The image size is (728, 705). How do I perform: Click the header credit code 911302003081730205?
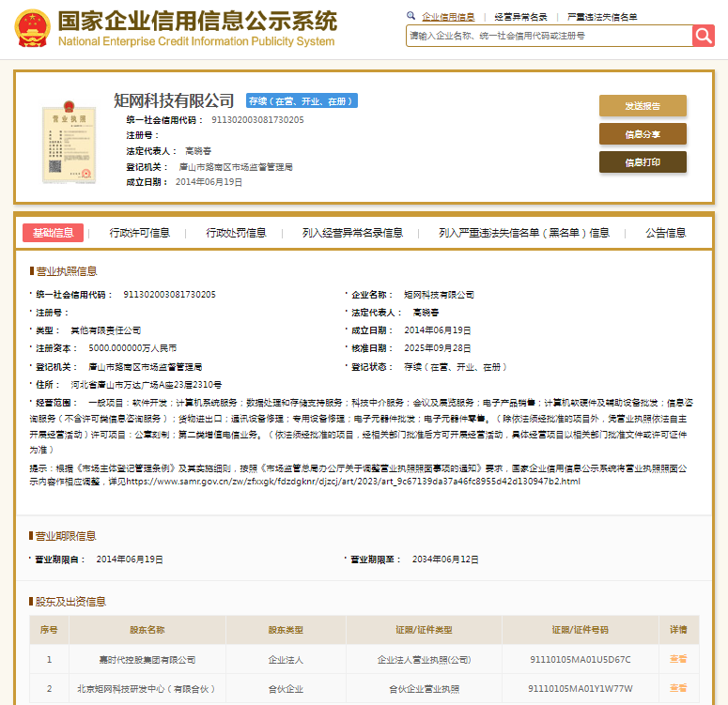[257, 120]
